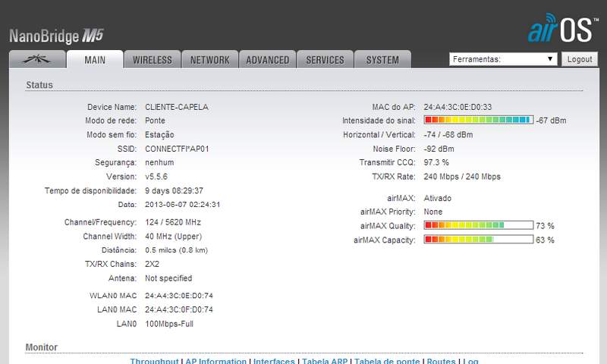Select LAN0 speed 100Mbps-Full

[169, 324]
